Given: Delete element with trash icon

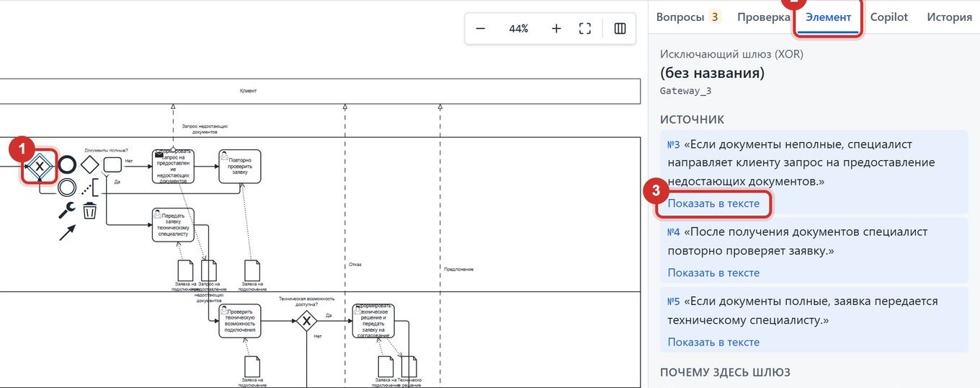Looking at the screenshot, I should [x=89, y=210].
